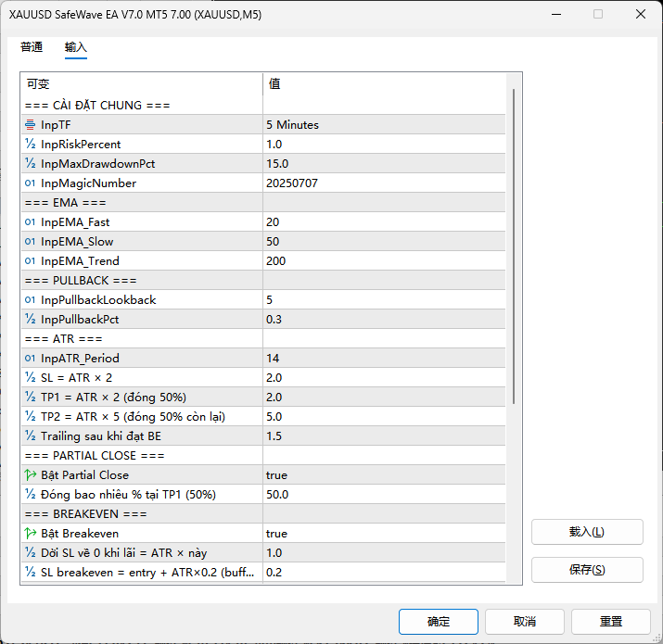
Task: Click the boolean arrow icon beside Bật Breakeven
Action: (31, 534)
